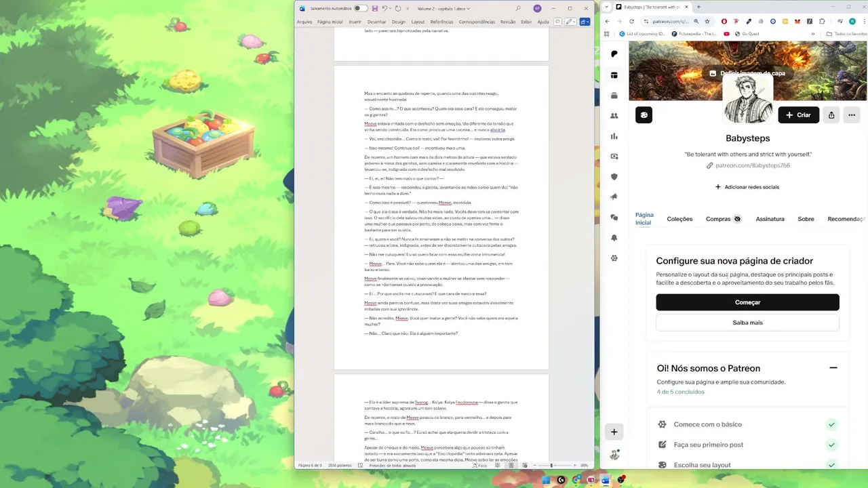Click the Comments icon in Word ribbon
Screen dimensions: 868x488
tap(557, 22)
